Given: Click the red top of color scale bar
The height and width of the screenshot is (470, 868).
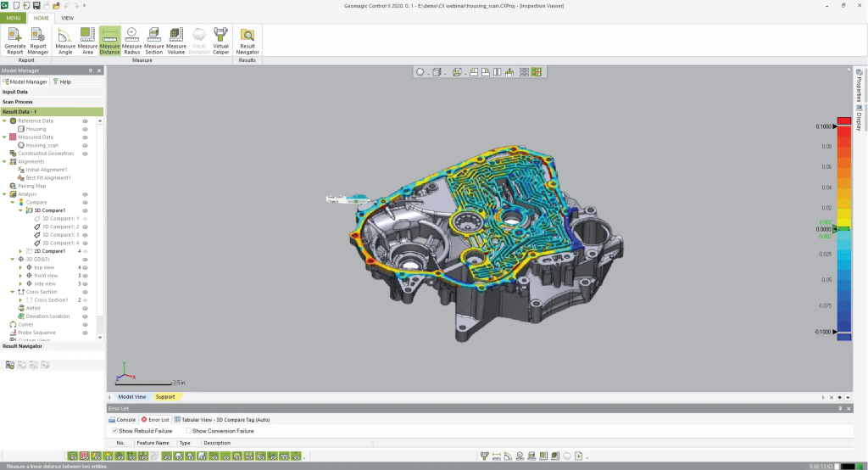Looking at the screenshot, I should tap(843, 120).
